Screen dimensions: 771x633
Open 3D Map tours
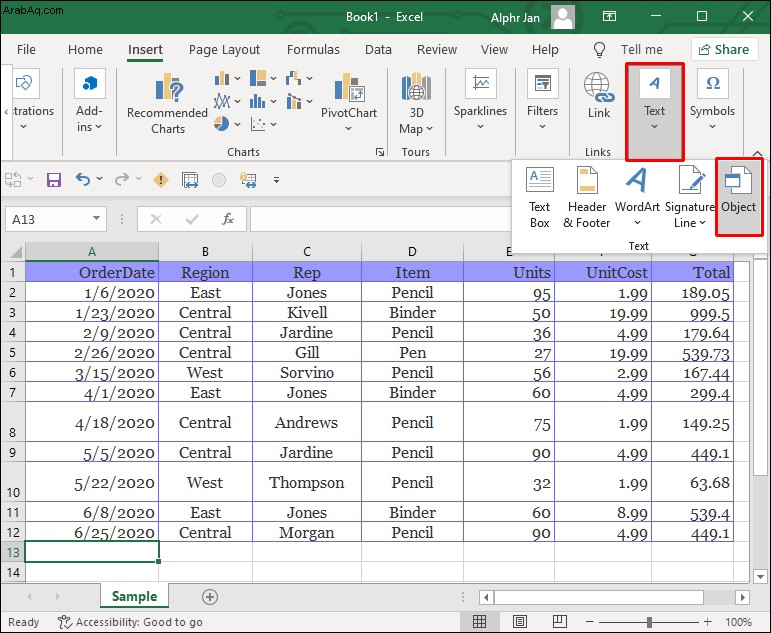(416, 103)
